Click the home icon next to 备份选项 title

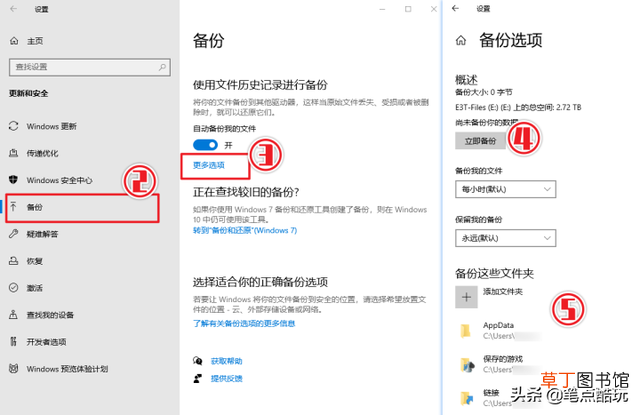pyautogui.click(x=461, y=40)
